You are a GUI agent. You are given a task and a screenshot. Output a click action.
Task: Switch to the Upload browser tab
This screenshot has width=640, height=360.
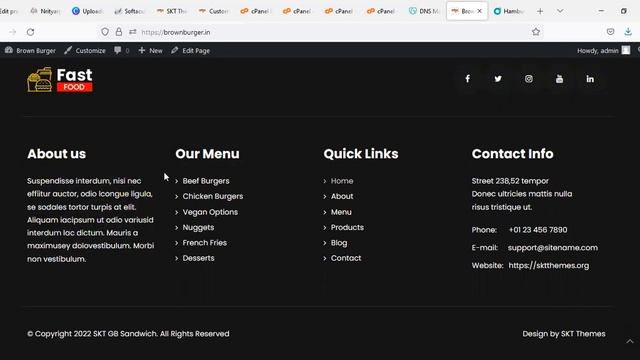(87, 11)
